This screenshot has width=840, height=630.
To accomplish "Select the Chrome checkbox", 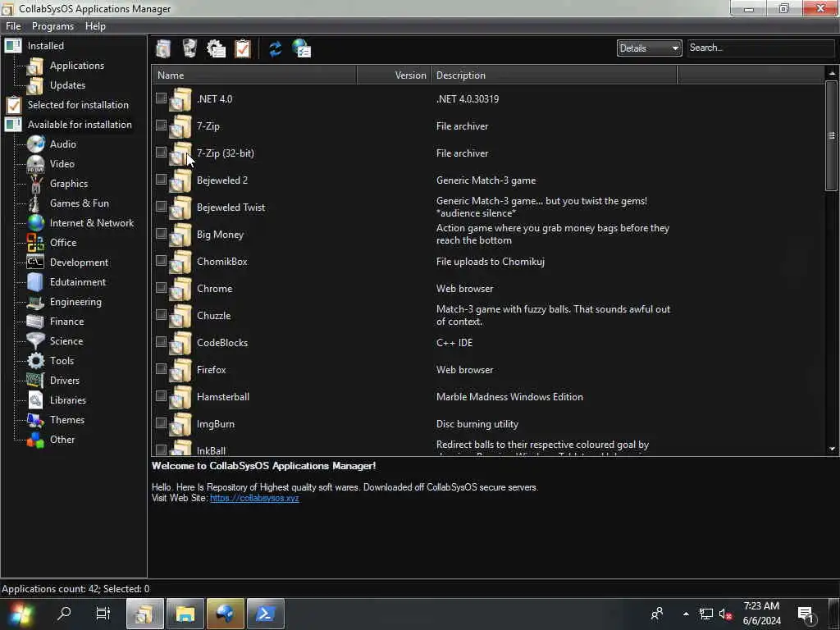I will (x=161, y=287).
